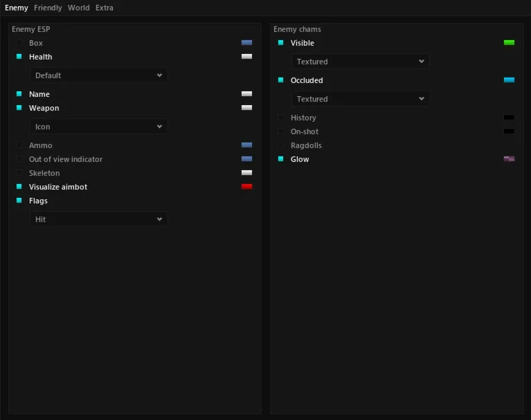Image resolution: width=531 pixels, height=420 pixels.
Task: Open the Flags Hit dropdown
Action: point(98,219)
